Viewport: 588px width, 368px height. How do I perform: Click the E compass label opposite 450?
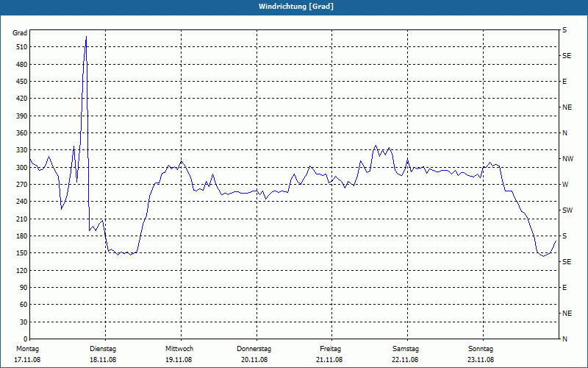tap(564, 82)
